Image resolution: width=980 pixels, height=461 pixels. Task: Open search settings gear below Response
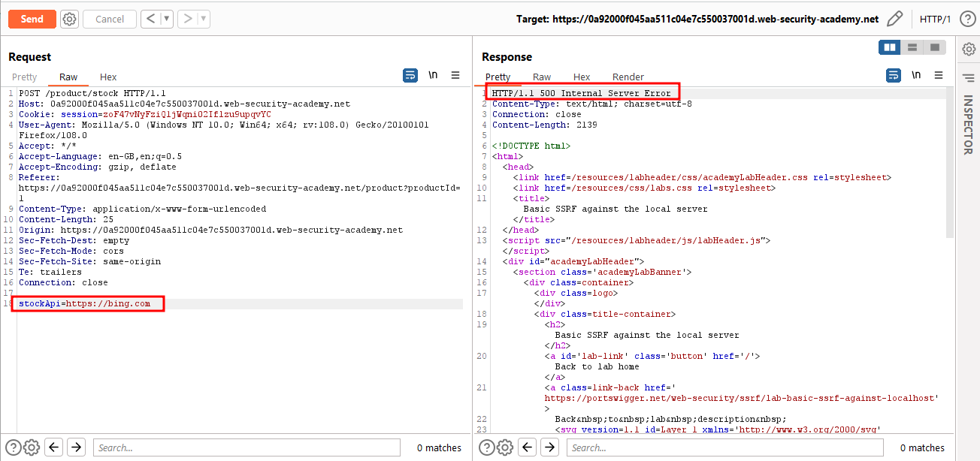[x=505, y=447]
